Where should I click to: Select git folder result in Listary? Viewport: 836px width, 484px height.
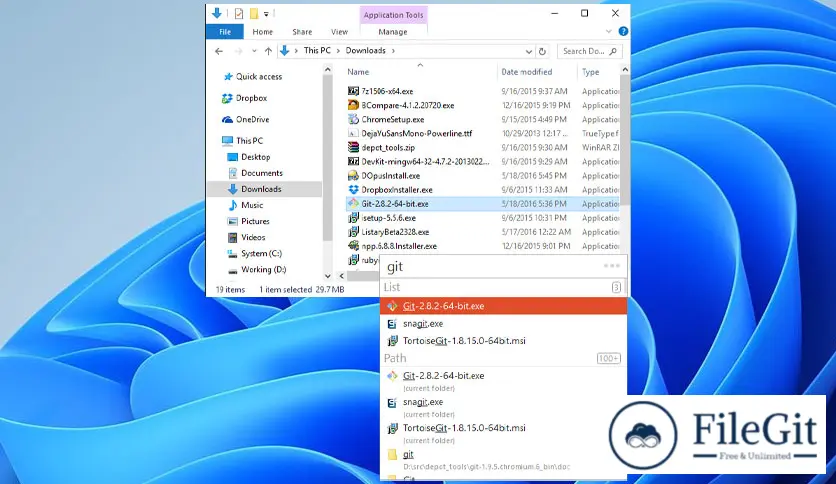point(504,459)
